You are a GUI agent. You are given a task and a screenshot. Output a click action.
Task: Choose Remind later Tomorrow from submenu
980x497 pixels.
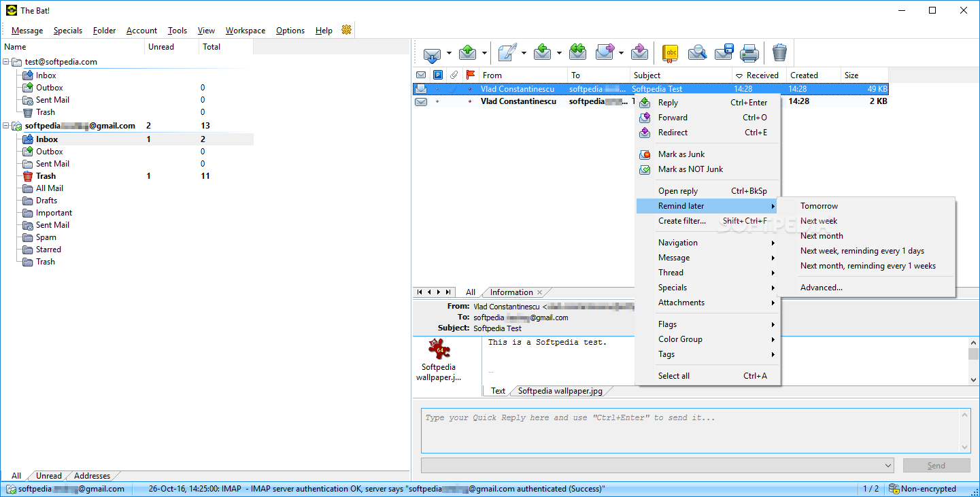(819, 205)
